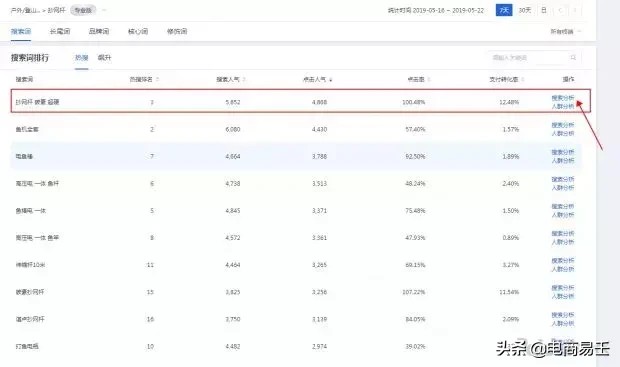Viewport: 620px width, 367px height.
Task: Select the 30天 date range button
Action: coord(525,10)
